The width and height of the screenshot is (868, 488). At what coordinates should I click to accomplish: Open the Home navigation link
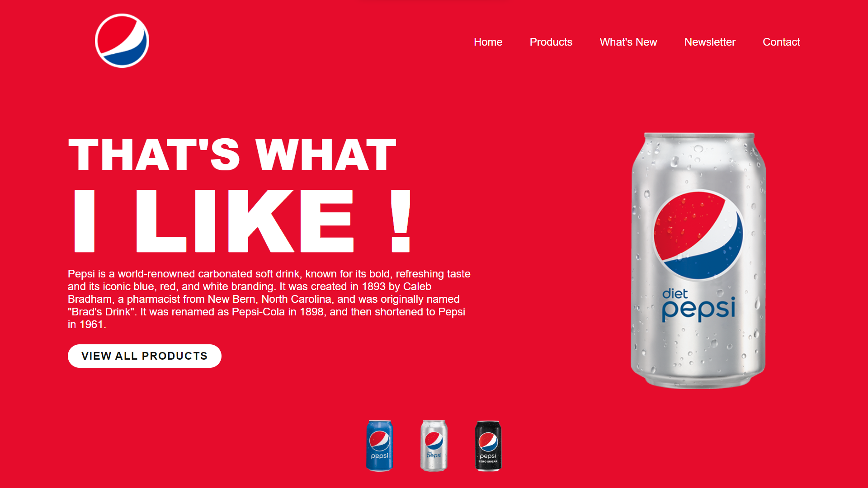point(488,42)
